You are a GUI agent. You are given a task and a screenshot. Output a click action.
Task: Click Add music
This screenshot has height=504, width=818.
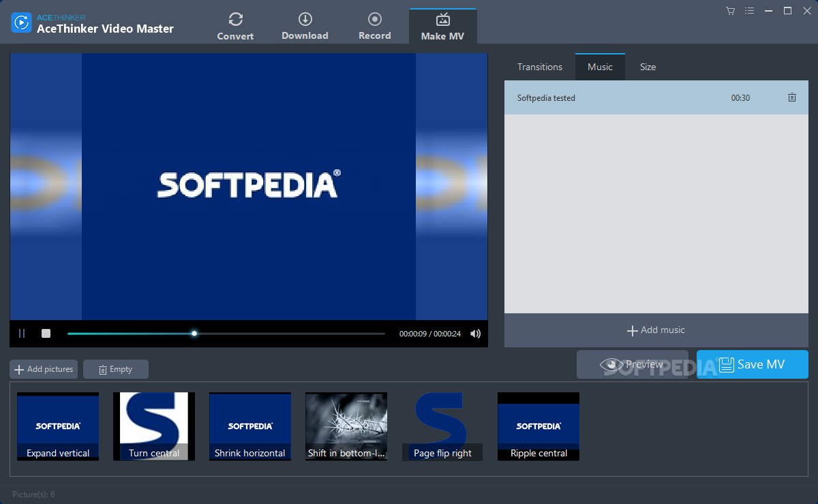[x=656, y=330]
